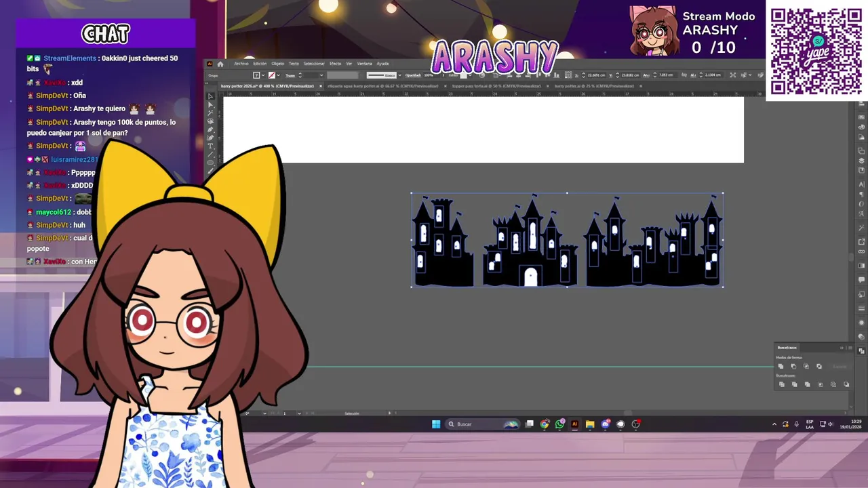
Task: Switch to harry potter 2026.ai tab
Action: click(267, 86)
